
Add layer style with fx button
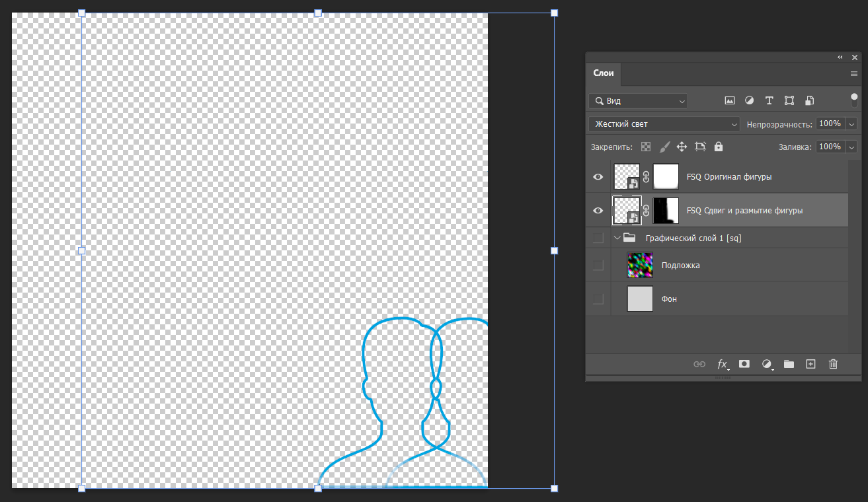pos(723,364)
